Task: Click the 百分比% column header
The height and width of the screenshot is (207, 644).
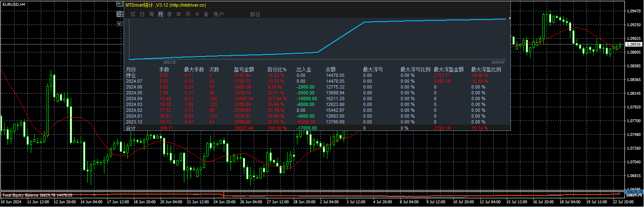Action: pyautogui.click(x=277, y=70)
